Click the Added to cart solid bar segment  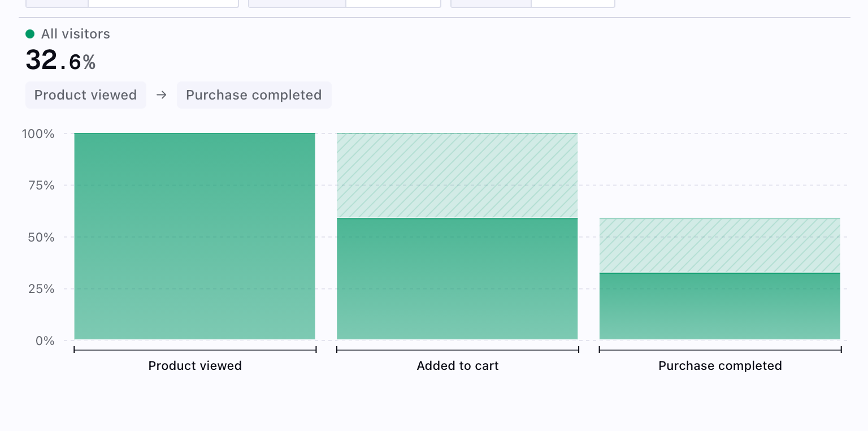coord(457,277)
